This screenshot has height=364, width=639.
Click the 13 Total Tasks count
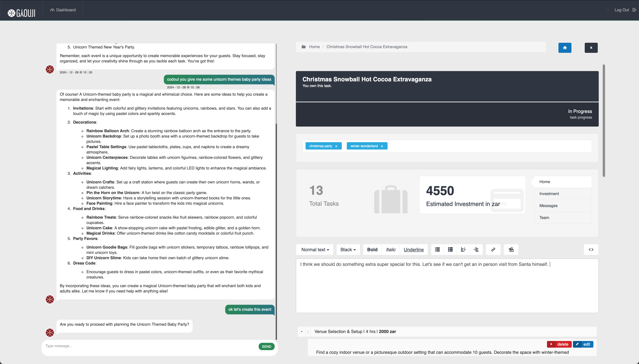click(316, 190)
